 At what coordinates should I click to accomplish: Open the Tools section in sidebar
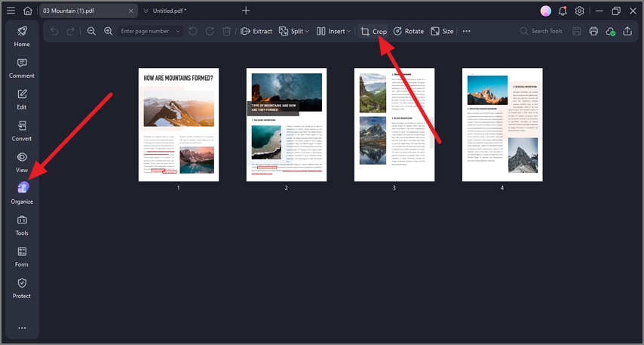[x=22, y=225]
